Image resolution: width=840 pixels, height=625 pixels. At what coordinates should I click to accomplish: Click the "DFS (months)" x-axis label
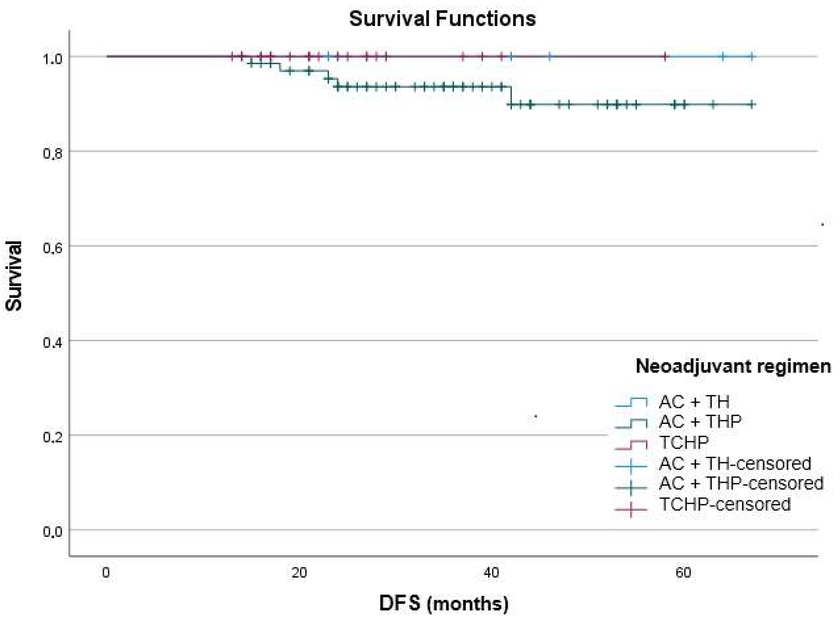pos(444,603)
